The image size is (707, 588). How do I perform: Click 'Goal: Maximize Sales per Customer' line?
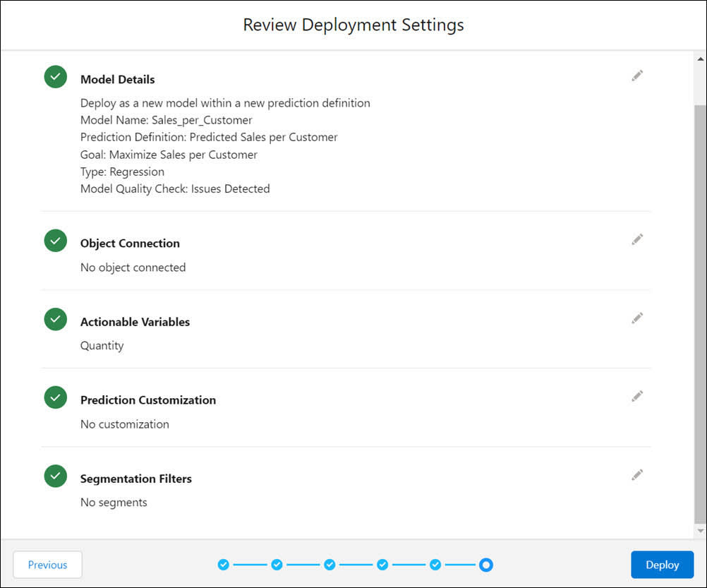169,155
